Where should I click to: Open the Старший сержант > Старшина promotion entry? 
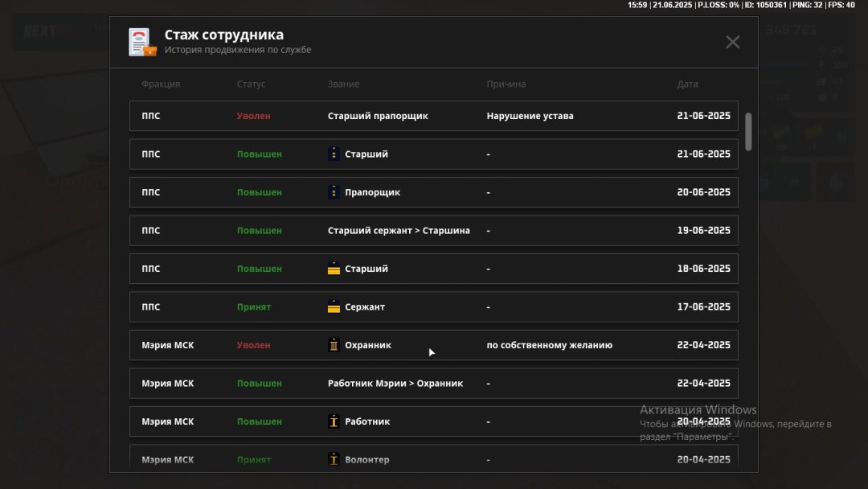(x=399, y=231)
